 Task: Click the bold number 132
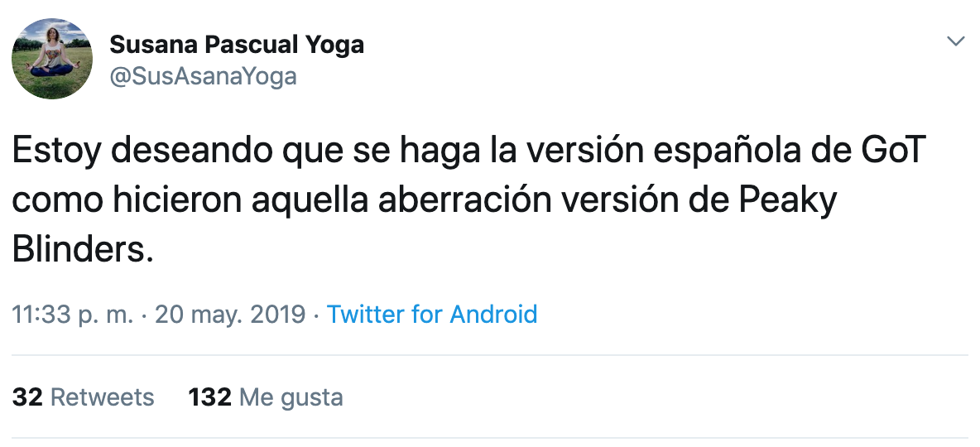tap(210, 397)
